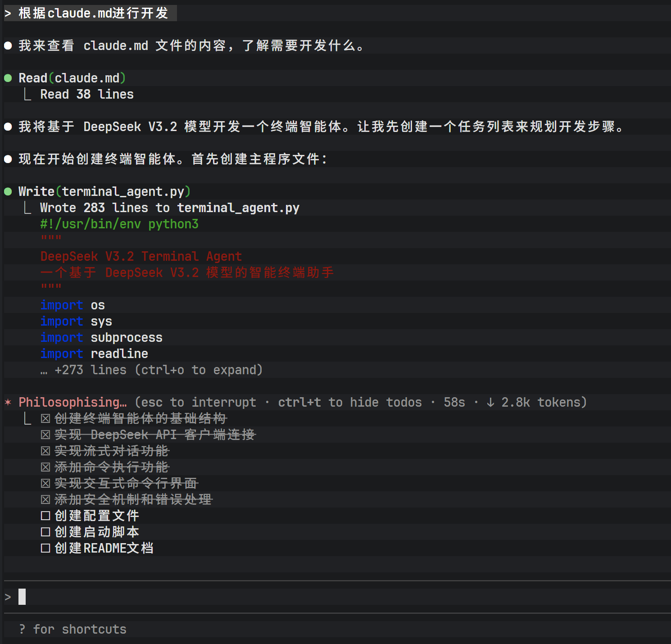
Task: Click the white bullet before 我来查看 message
Action: click(x=8, y=45)
